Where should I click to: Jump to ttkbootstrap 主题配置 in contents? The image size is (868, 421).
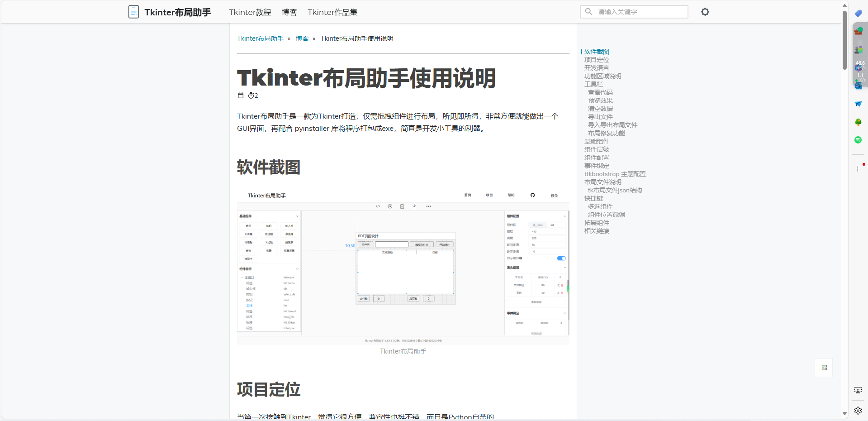point(615,174)
